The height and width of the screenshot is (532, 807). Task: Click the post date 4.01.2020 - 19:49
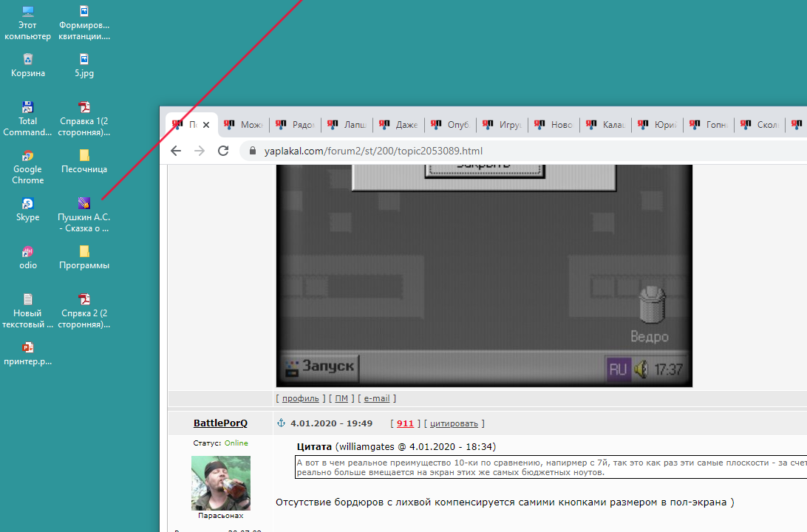point(331,423)
